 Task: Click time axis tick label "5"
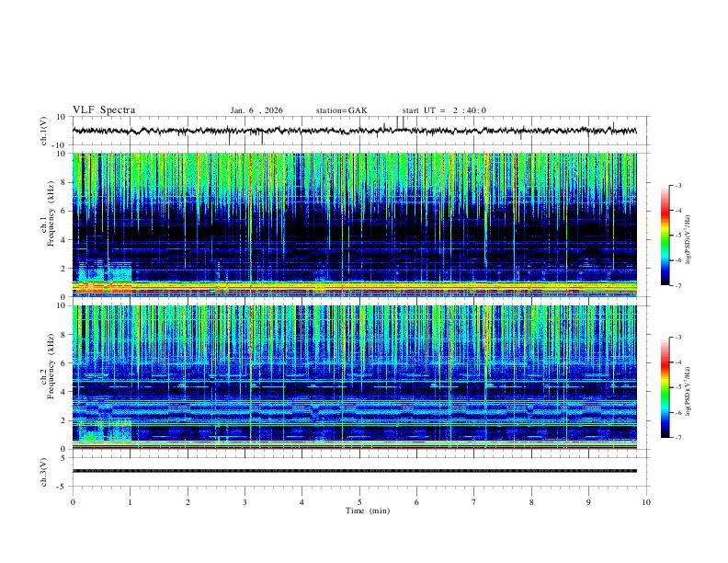click(359, 502)
